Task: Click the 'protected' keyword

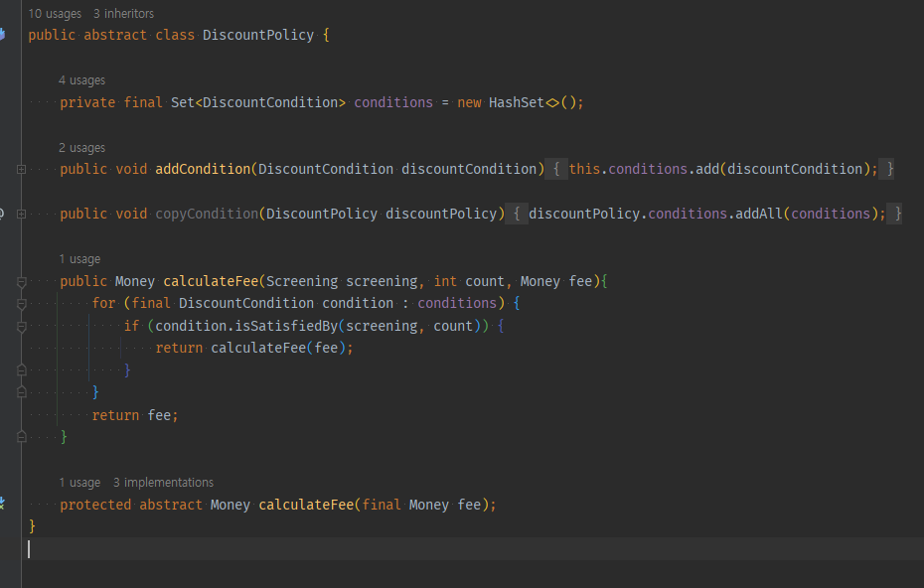Action: [x=95, y=505]
